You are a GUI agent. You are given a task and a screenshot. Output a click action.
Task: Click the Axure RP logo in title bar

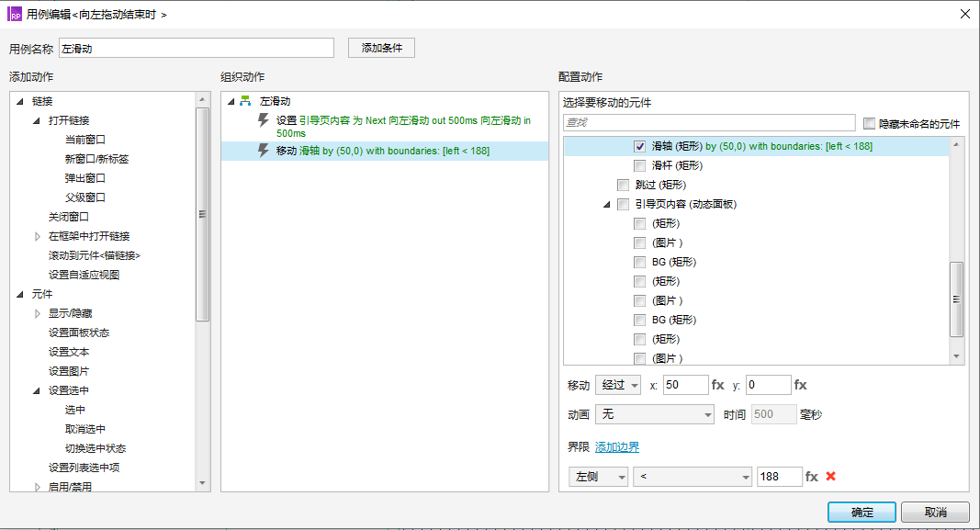tap(15, 15)
